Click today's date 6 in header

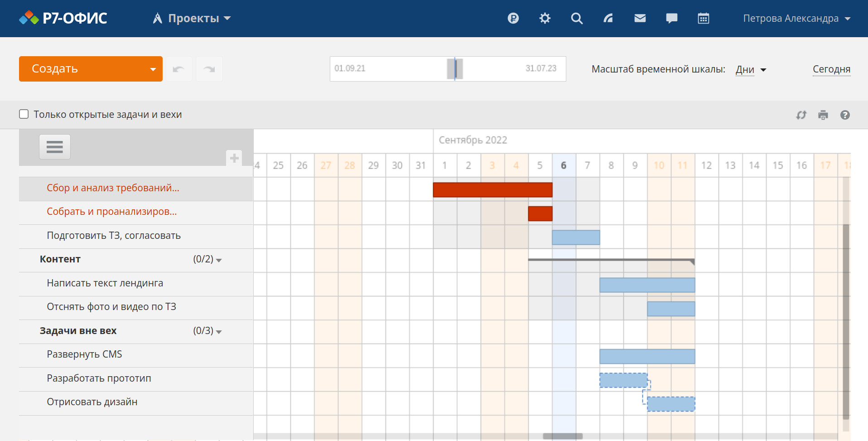point(564,165)
